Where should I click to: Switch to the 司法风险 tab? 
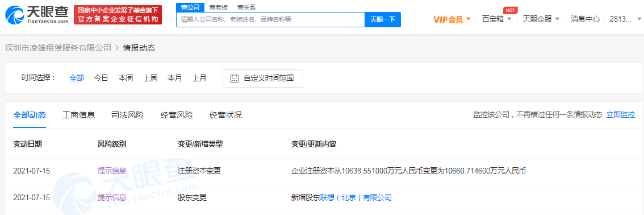(128, 115)
